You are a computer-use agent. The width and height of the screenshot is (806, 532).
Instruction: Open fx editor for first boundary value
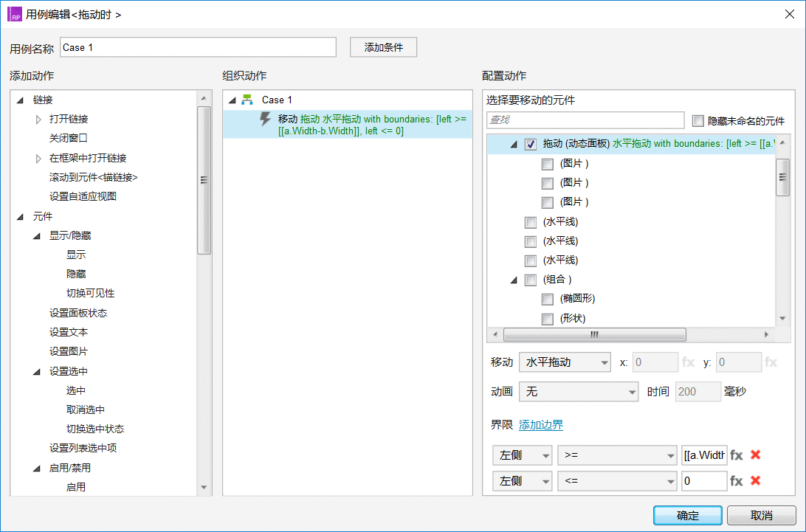[737, 455]
